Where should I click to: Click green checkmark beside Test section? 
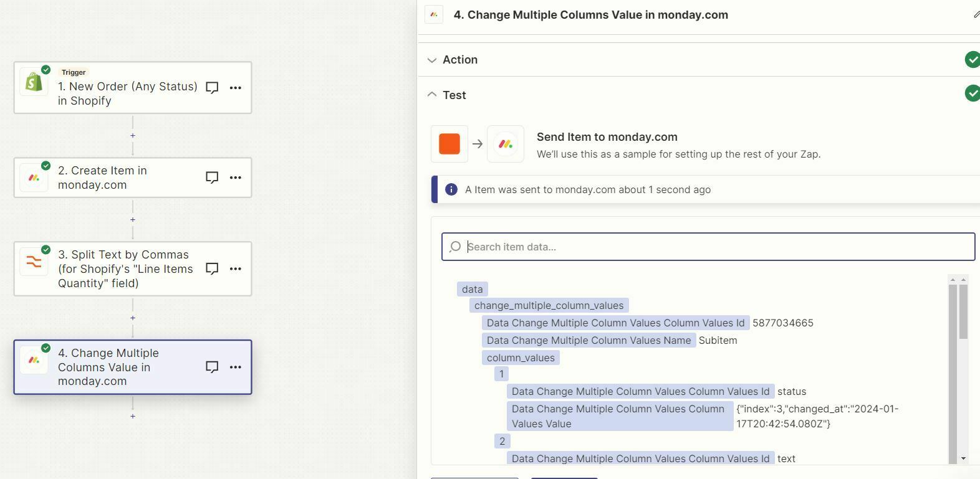972,93
